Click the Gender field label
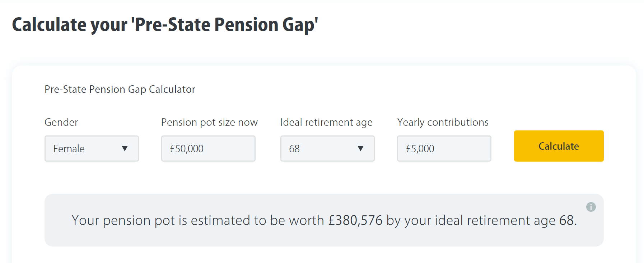 click(x=61, y=122)
